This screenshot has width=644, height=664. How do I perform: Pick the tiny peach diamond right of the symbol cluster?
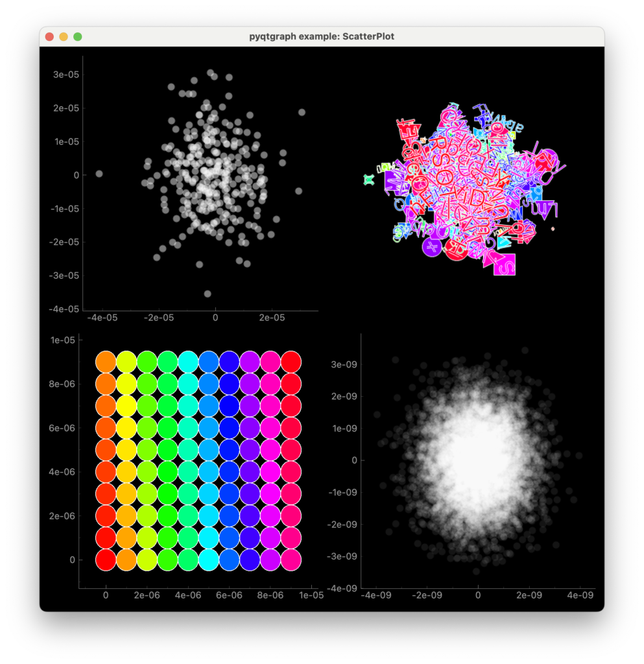(x=553, y=229)
